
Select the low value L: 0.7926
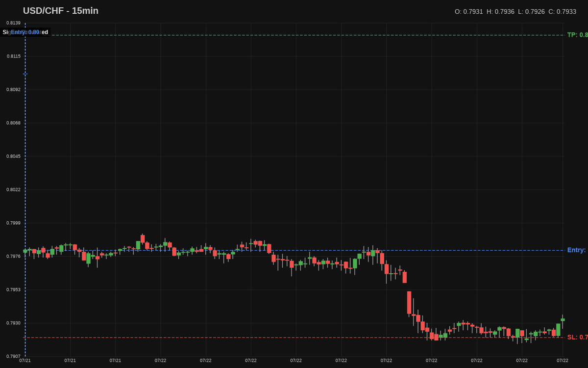pos(531,11)
